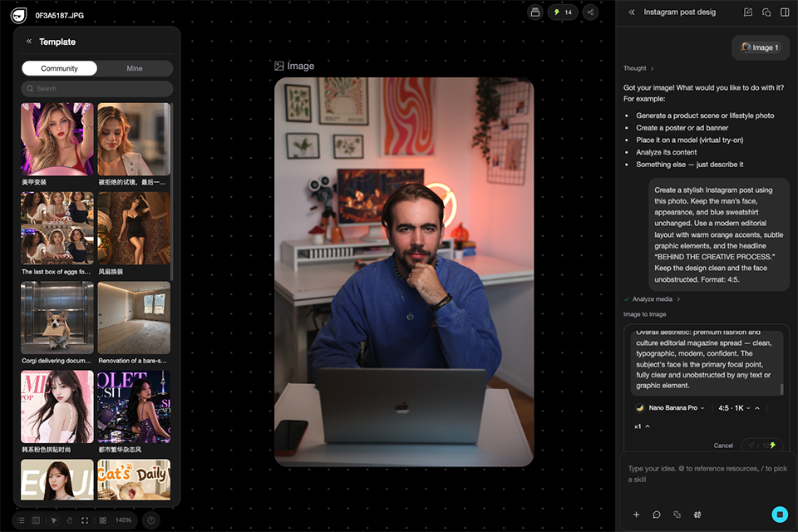
Task: Click the lightning credits 14 badge
Action: point(563,12)
